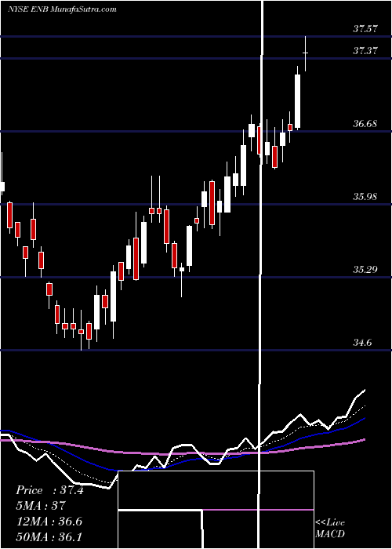This screenshot has height=549, width=392.
Task: Select the 36.68 price level label
Action: click(365, 124)
